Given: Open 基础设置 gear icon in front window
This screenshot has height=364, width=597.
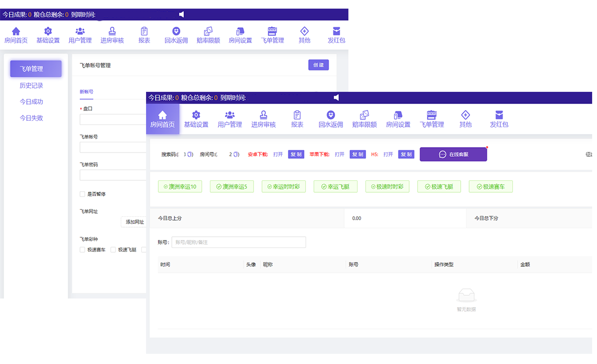Looking at the screenshot, I should coord(196,115).
